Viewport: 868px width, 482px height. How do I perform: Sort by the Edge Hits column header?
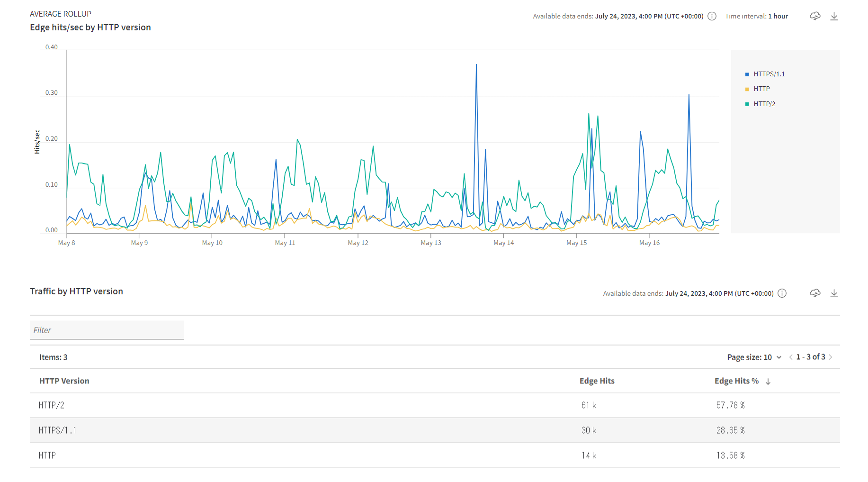click(x=597, y=381)
